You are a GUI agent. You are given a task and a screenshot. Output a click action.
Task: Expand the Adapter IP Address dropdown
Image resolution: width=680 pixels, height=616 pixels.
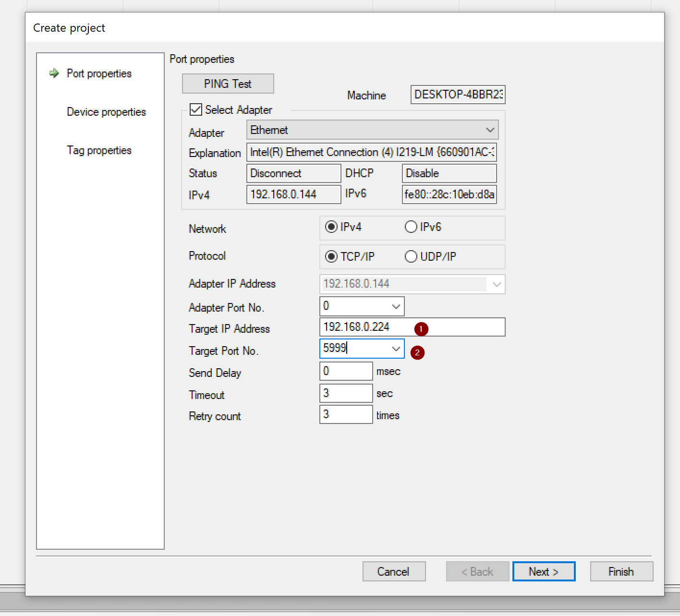(x=497, y=284)
